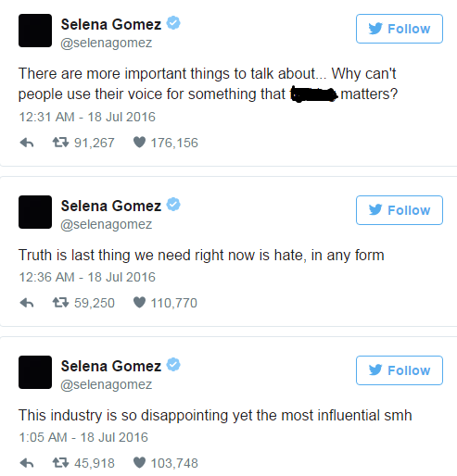The image size is (457, 476).
Task: Open the second tweet's profile avatar
Action: tap(35, 212)
